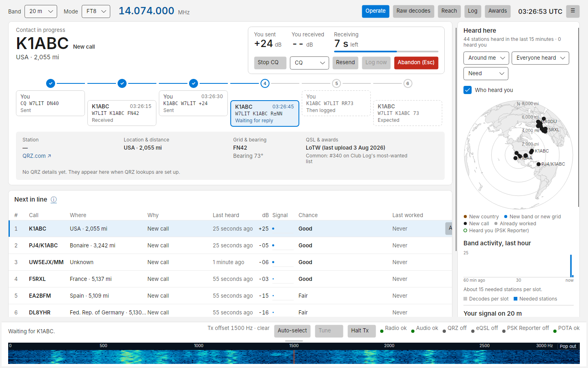This screenshot has width=588, height=368.
Task: Click the Receiving progress bar
Action: 386,52
